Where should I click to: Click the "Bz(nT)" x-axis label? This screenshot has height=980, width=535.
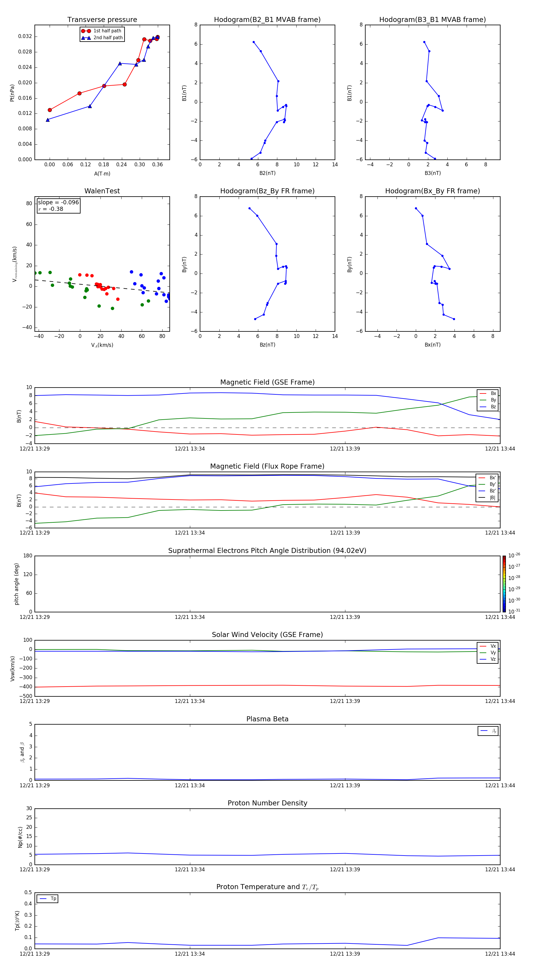click(267, 345)
